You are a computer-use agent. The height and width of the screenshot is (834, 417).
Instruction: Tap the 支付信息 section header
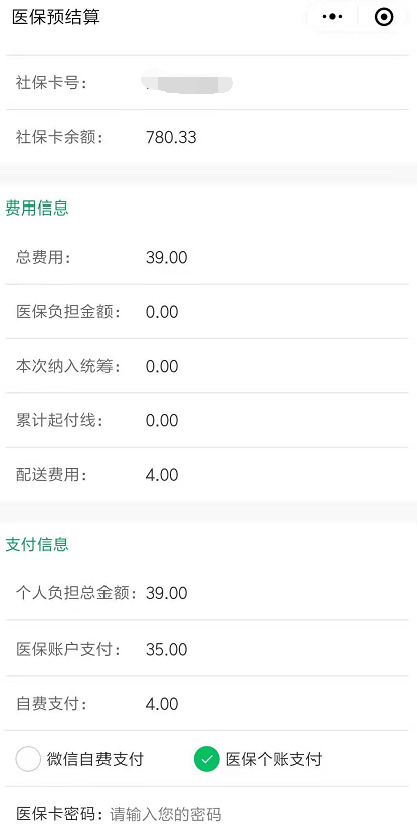[x=37, y=545]
